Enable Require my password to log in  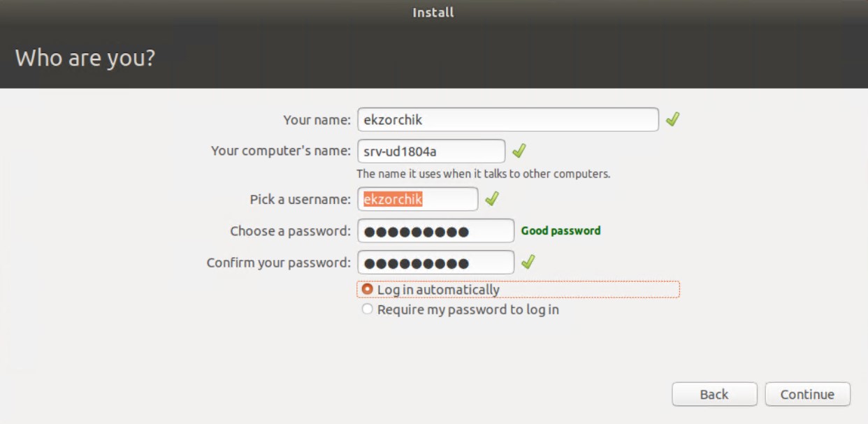tap(368, 309)
